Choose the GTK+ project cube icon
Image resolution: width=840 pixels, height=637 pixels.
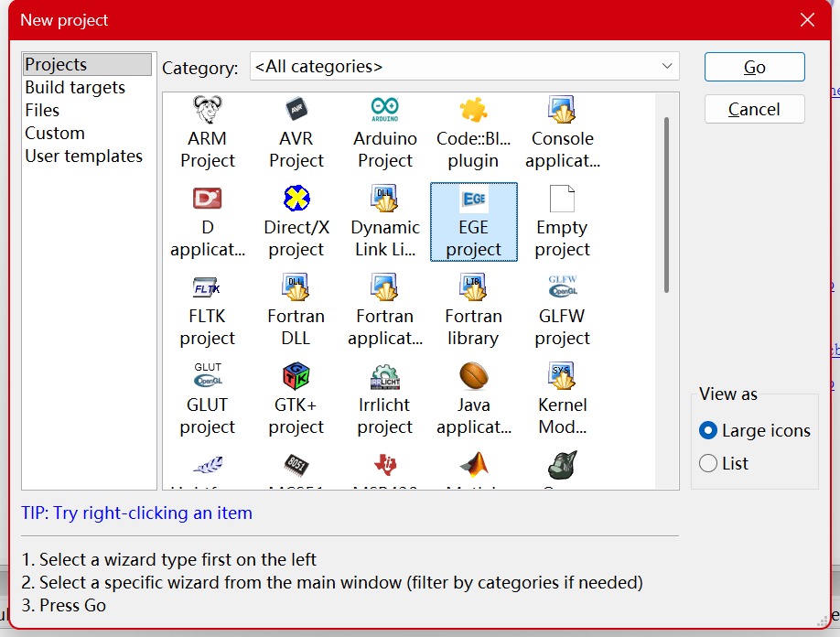[x=296, y=376]
